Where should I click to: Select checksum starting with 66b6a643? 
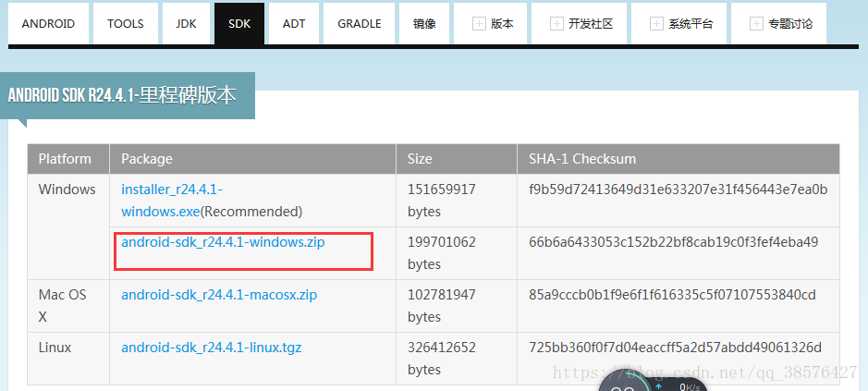coord(674,242)
